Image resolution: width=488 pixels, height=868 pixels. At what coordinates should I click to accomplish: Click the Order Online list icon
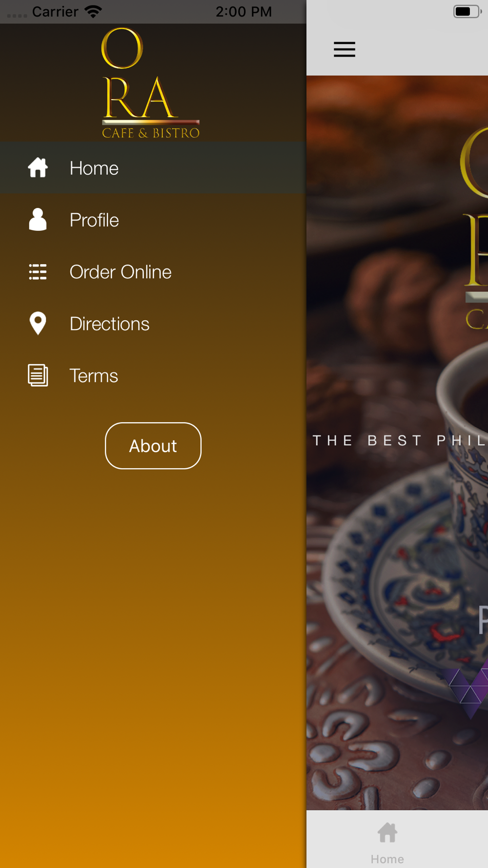tap(38, 271)
